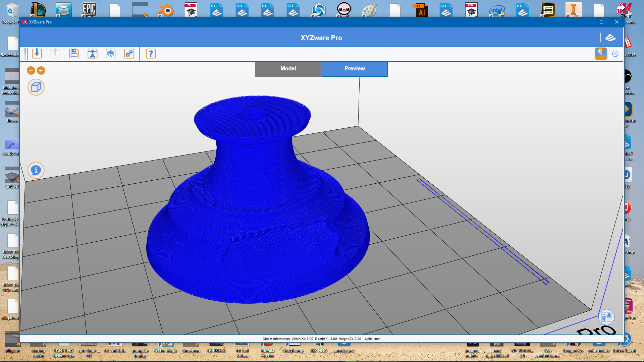This screenshot has width=644, height=362.
Task: Zoom out with the orange minus button
Action: pyautogui.click(x=31, y=70)
